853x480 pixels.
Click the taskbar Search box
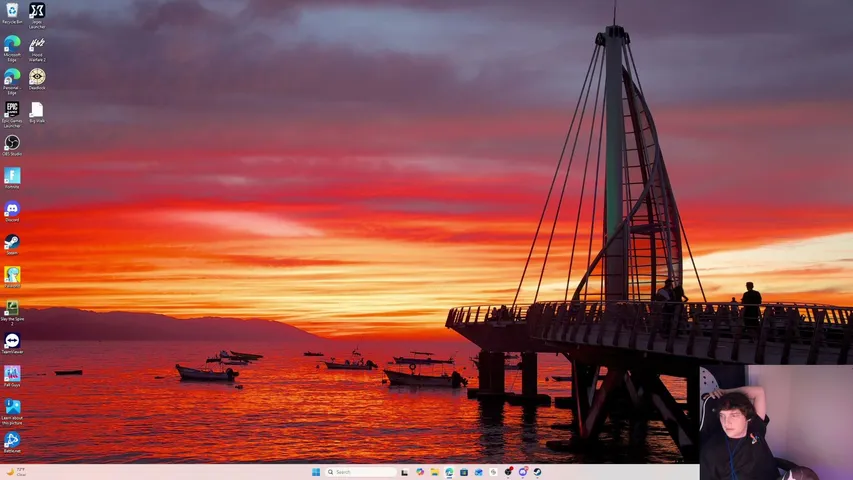tap(361, 472)
